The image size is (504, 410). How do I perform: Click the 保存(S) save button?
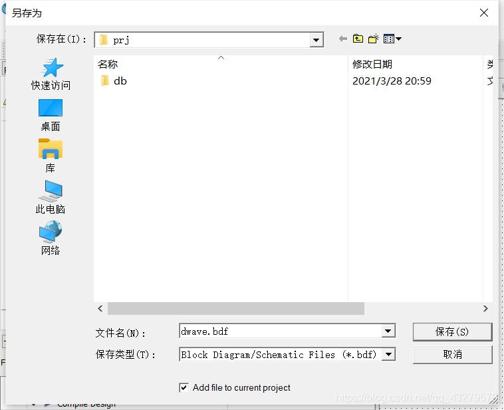452,332
